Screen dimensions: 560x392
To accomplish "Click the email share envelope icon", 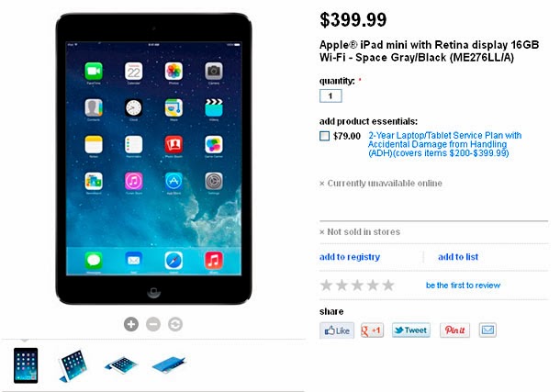I will click(x=487, y=330).
